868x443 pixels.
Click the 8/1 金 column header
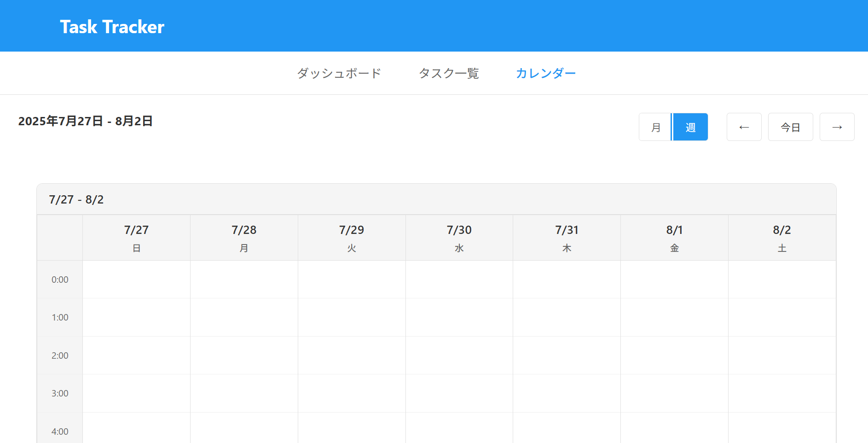tap(674, 238)
